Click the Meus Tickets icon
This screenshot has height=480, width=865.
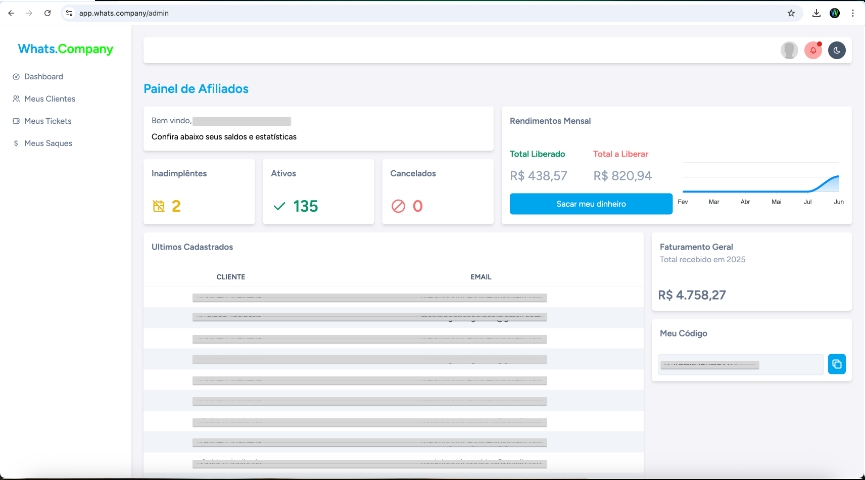click(16, 121)
